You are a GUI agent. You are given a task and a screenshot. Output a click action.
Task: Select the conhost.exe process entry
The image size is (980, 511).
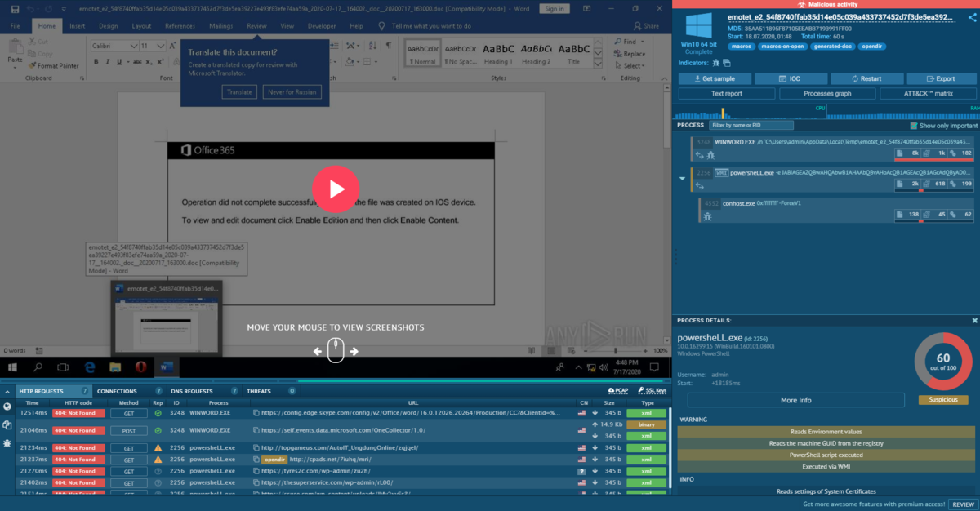[838, 209]
